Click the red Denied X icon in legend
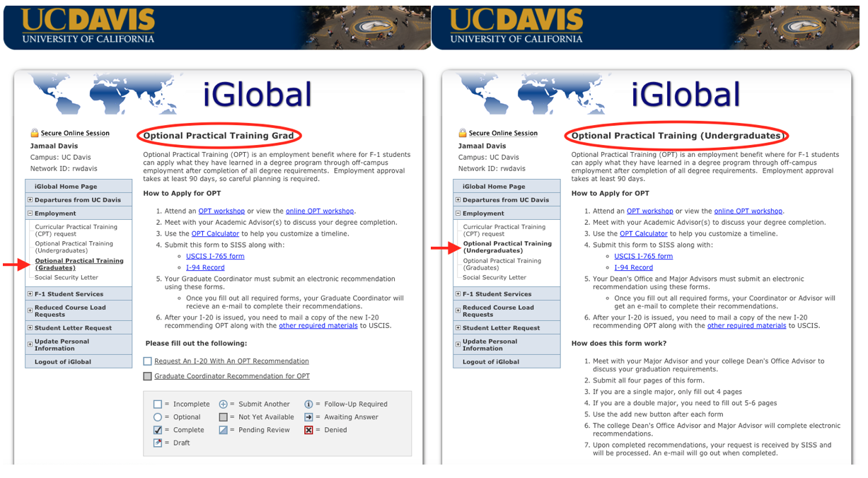The width and height of the screenshot is (868, 478). (308, 430)
